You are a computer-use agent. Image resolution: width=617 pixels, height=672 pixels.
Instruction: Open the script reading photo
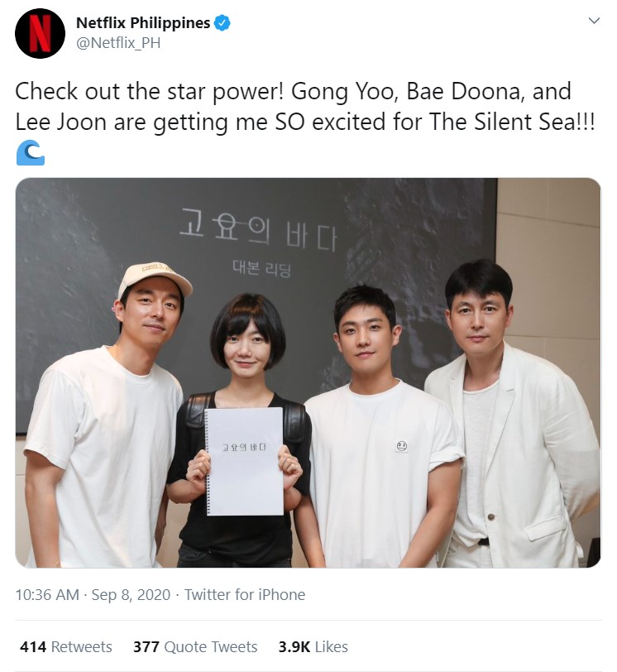click(x=308, y=373)
